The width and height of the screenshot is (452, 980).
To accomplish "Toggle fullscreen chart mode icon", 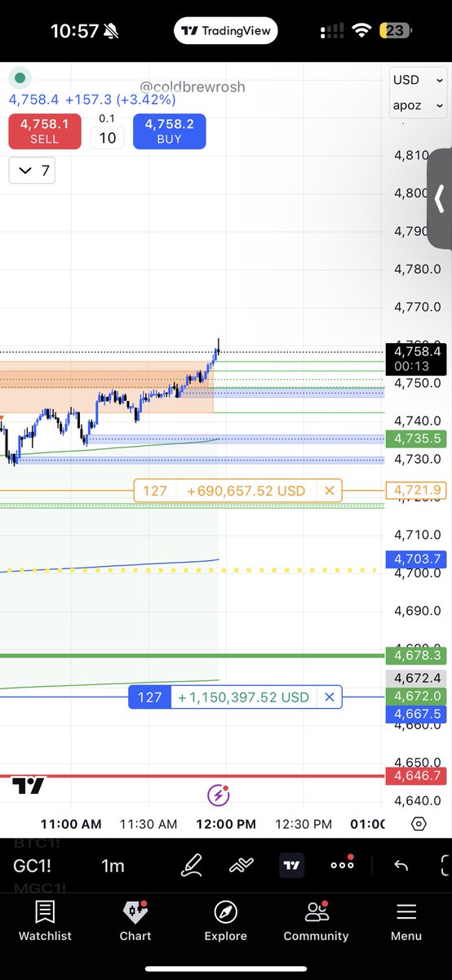I will [445, 866].
